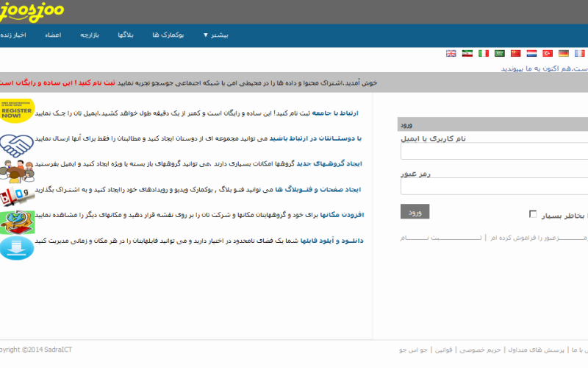This screenshot has width=588, height=368.
Task: Click the forgot password link
Action: pos(539,238)
